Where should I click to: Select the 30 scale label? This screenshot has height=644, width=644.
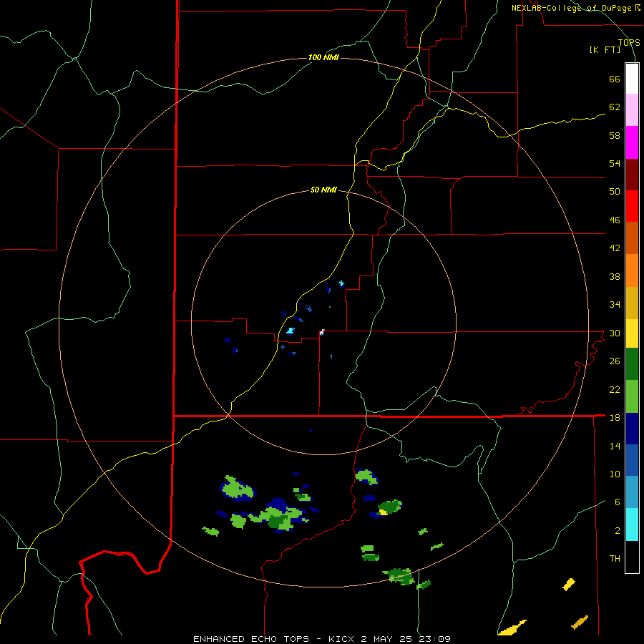(x=615, y=333)
